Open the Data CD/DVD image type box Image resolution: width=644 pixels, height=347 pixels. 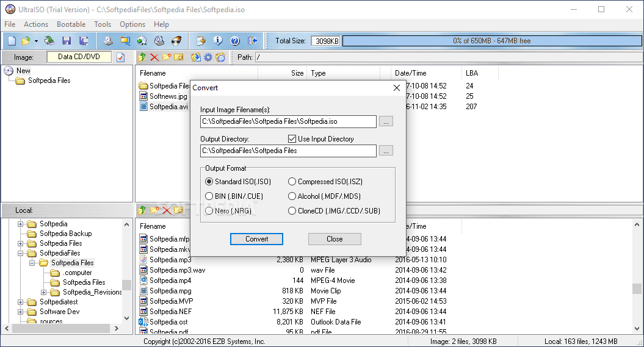point(79,57)
